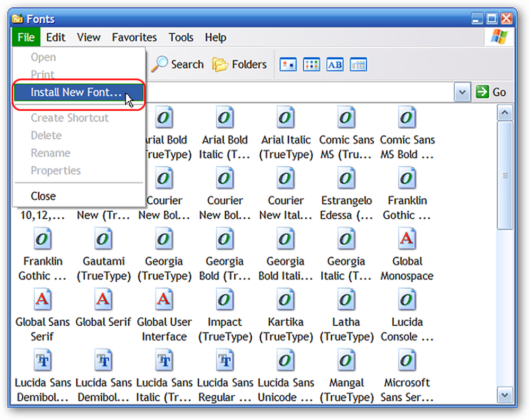
Task: Select the Comic Sans MS (Tru... font
Action: coord(347,118)
